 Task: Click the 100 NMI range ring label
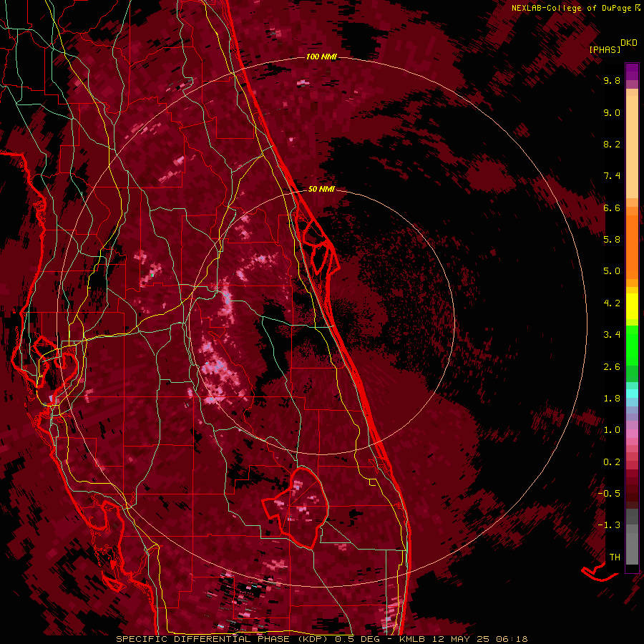pos(321,57)
